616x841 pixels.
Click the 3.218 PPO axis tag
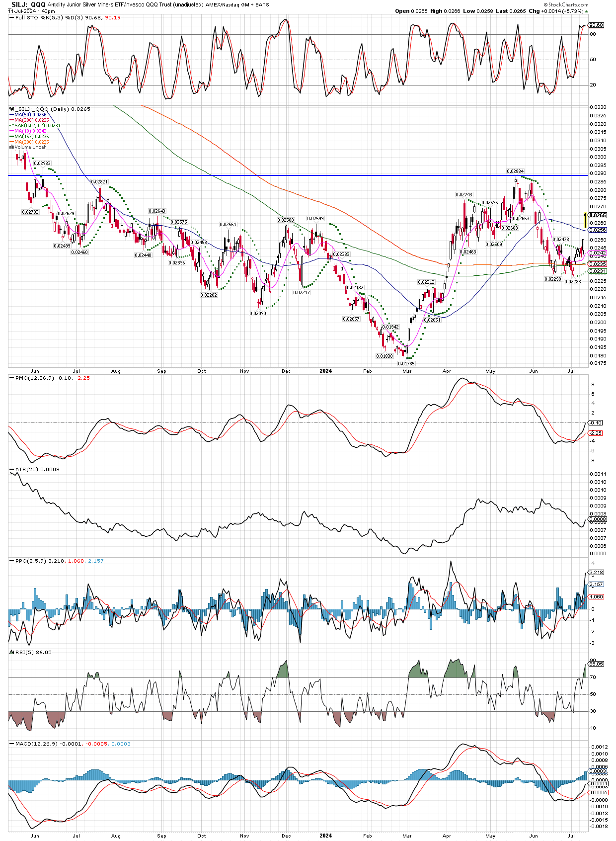point(596,573)
